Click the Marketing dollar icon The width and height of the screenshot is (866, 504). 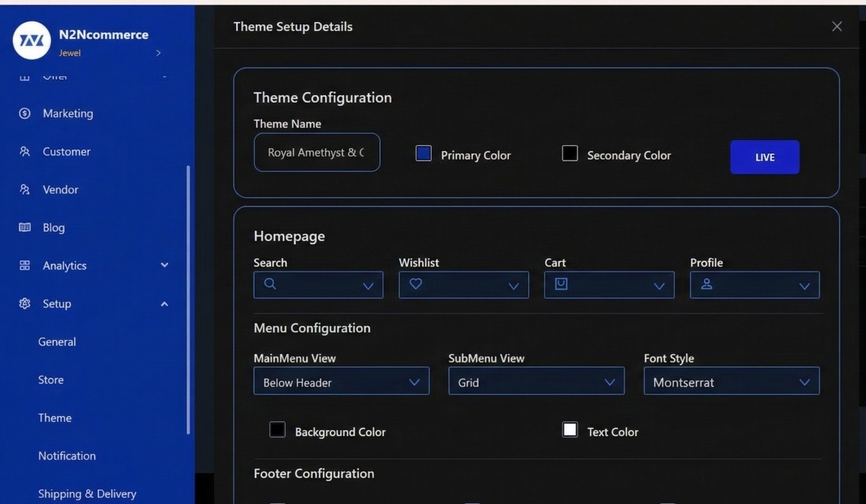24,113
